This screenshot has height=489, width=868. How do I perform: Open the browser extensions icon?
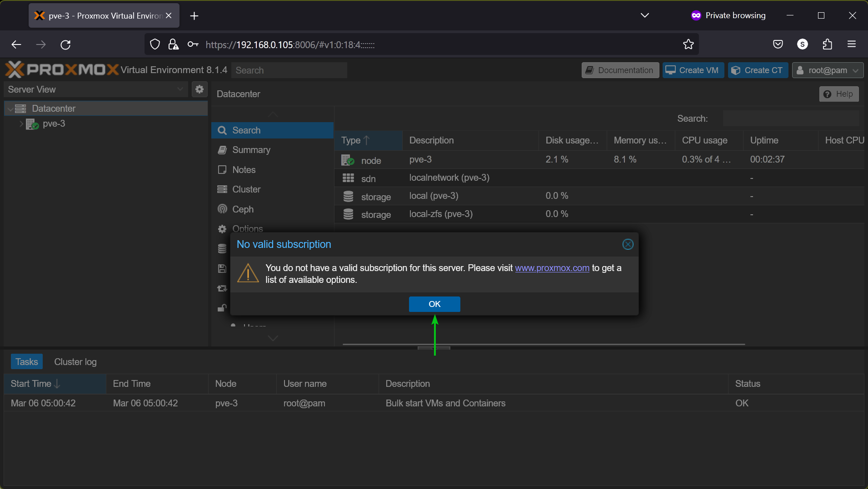[x=827, y=44]
